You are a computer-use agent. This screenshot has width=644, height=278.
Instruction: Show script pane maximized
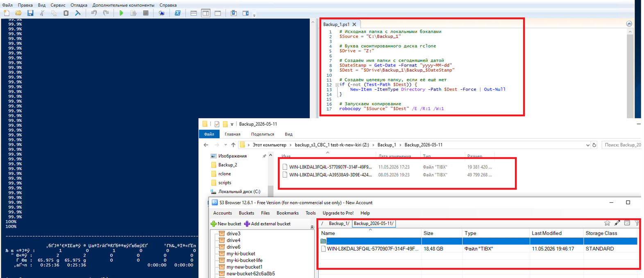pos(218,13)
